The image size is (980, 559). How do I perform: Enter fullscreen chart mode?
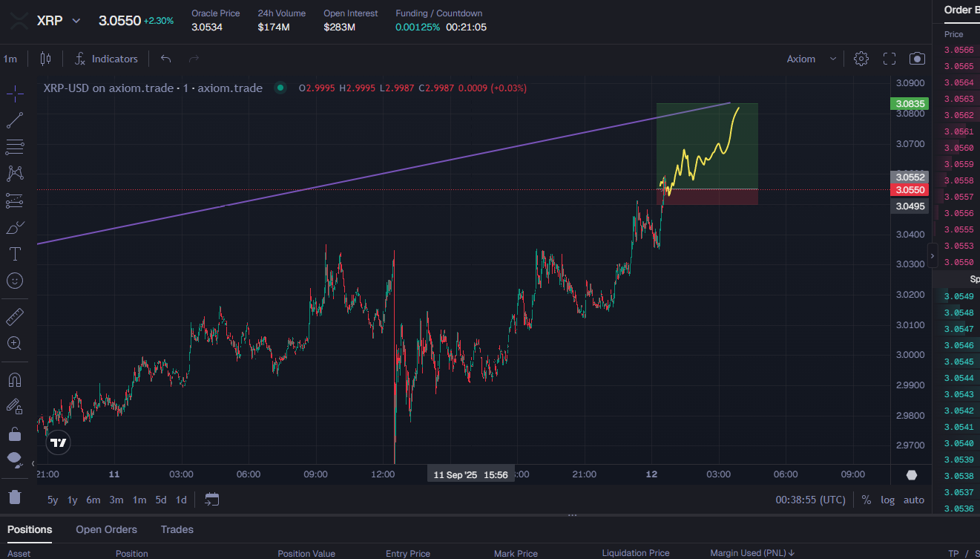pyautogui.click(x=889, y=59)
